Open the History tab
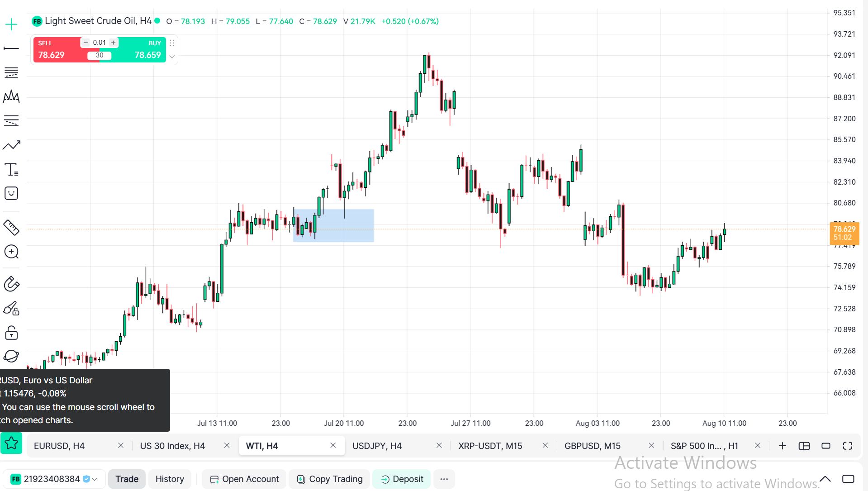 [170, 479]
